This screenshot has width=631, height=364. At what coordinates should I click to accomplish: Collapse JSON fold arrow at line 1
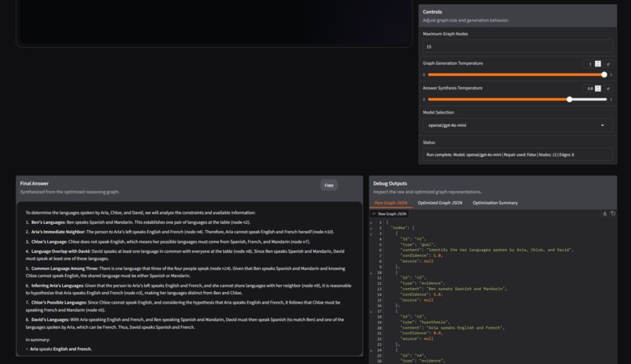coord(371,222)
